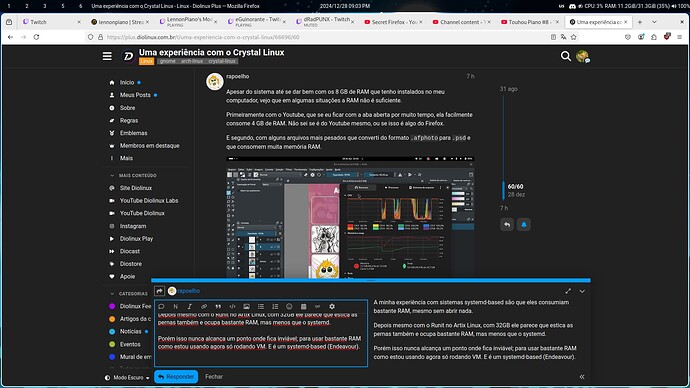
Task: Open Meus Posts in the sidebar
Action: click(x=135, y=95)
